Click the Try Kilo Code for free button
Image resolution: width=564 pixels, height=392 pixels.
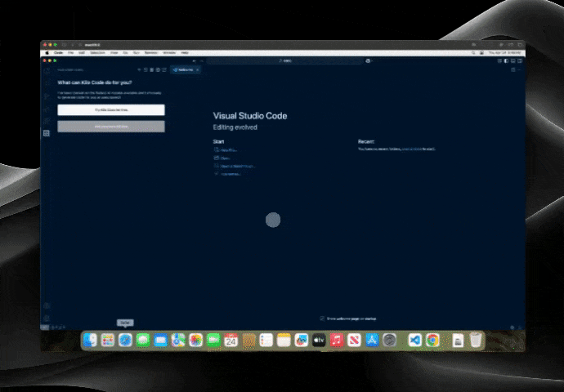coord(111,109)
